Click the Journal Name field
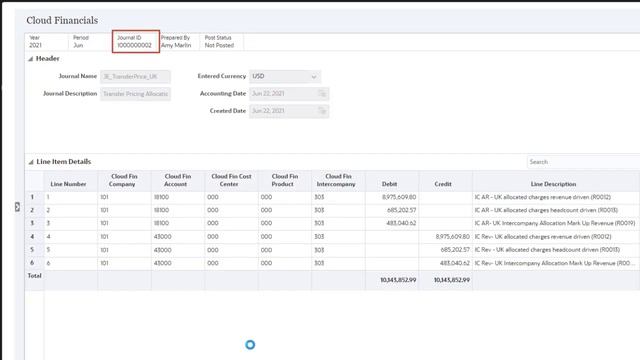 [x=135, y=76]
